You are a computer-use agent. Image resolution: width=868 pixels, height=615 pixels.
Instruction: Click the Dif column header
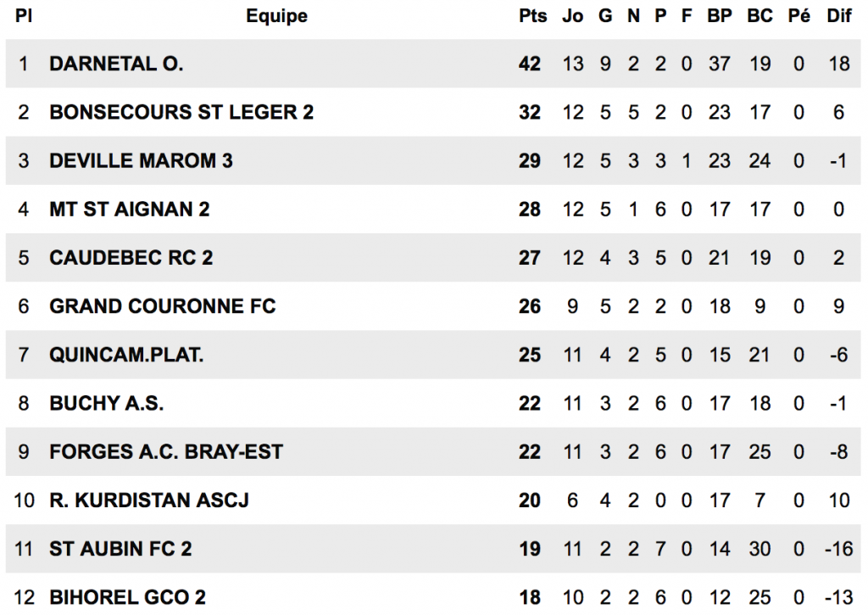tap(839, 16)
